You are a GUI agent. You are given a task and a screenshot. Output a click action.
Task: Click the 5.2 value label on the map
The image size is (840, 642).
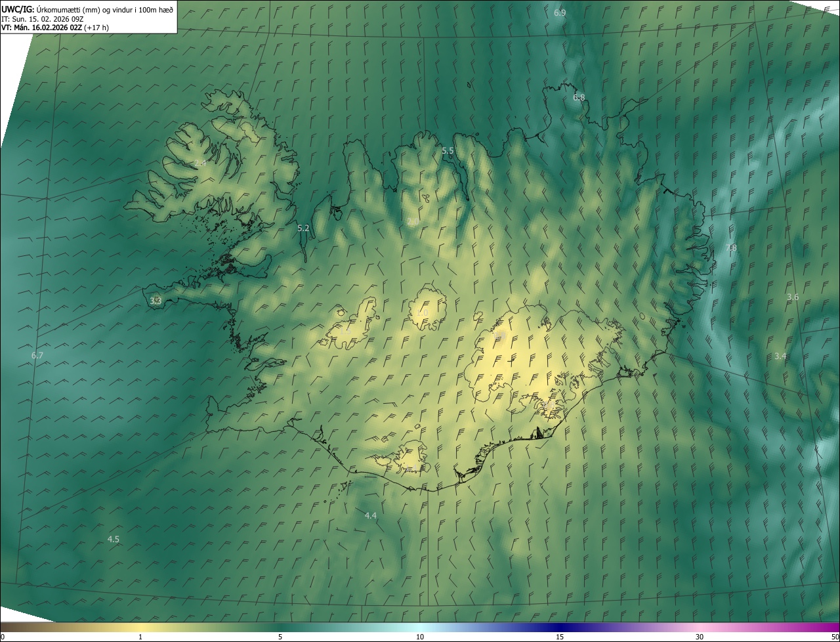pos(303,228)
